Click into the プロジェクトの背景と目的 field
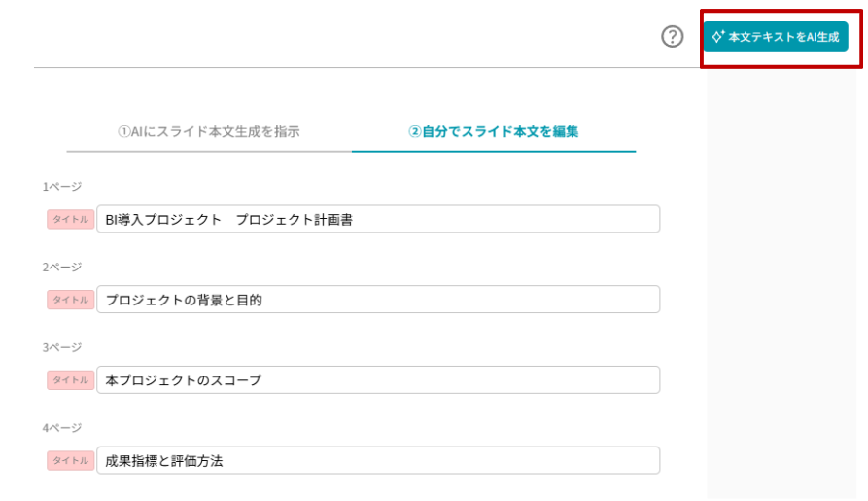 coord(378,300)
